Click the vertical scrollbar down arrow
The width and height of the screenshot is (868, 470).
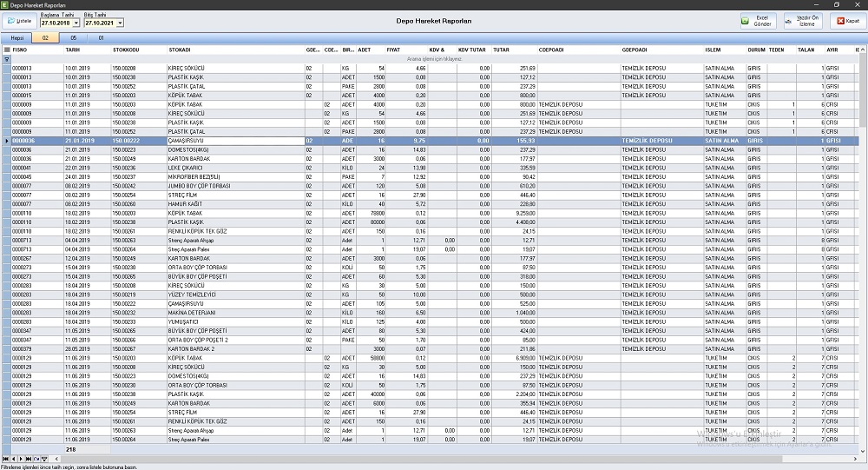(864, 451)
